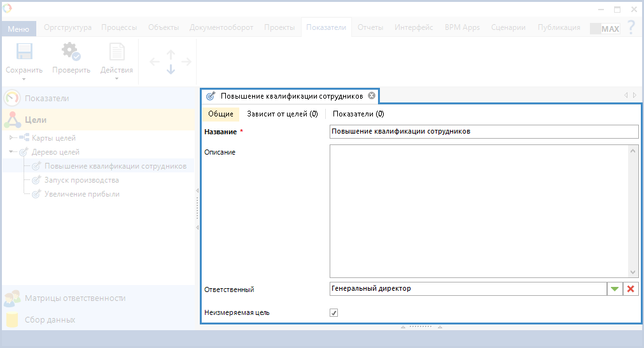Screen dimensions: 644x348
Task: Open the Показатели sidebar section
Action: click(47, 98)
